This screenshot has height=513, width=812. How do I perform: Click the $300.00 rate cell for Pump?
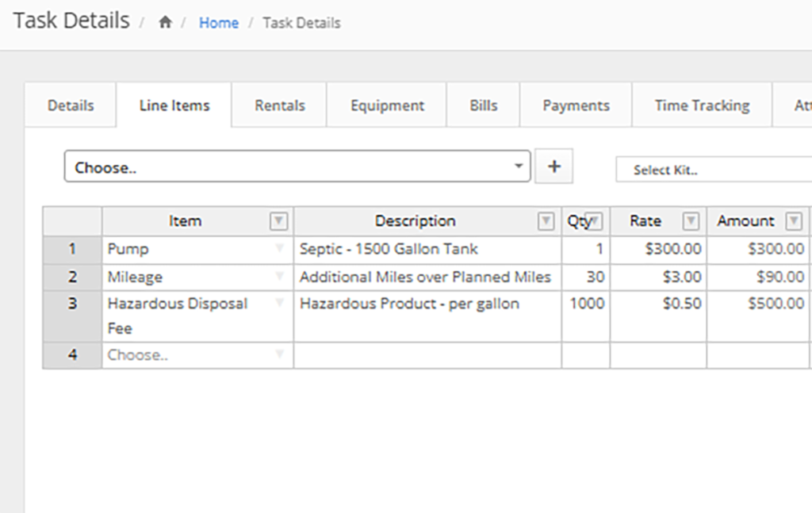coord(658,250)
